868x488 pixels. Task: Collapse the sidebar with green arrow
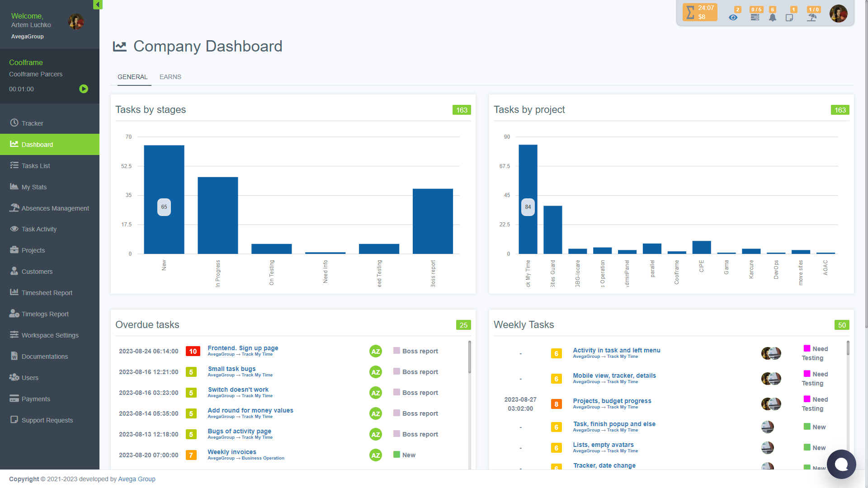(x=98, y=5)
